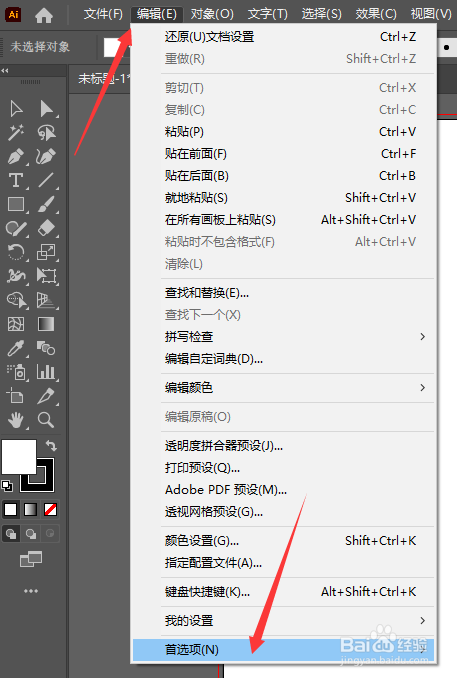Select the Perspective Grid tool
The image size is (457, 678).
coord(46,300)
